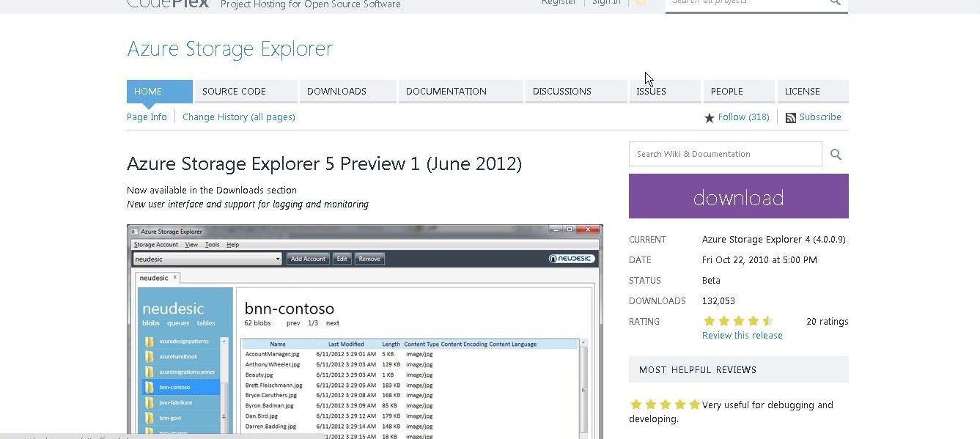Click the Subscribe link
980x439 pixels.
[820, 117]
